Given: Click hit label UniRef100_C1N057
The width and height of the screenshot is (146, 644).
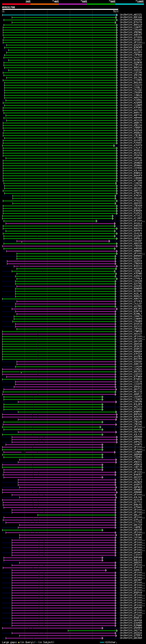Looking at the screenshot, I should click(131, 27).
